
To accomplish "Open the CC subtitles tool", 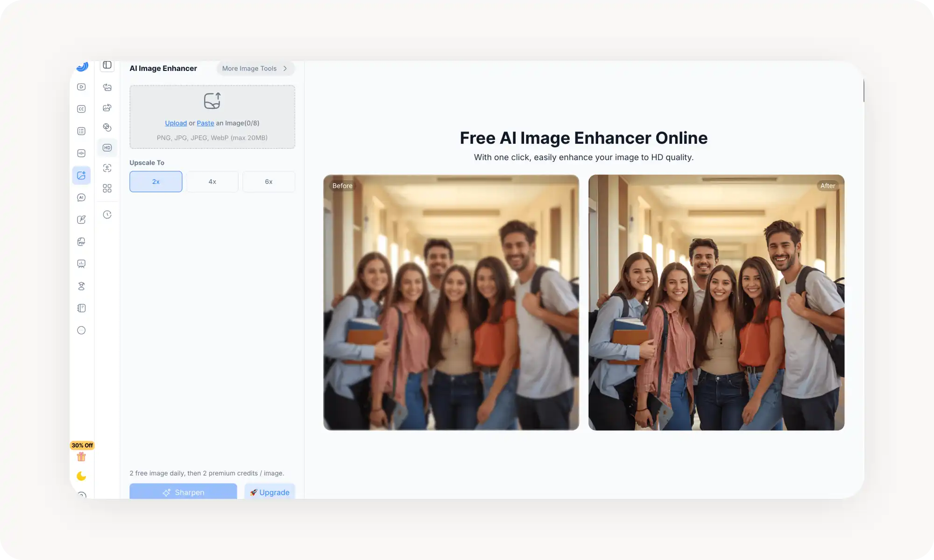I will pyautogui.click(x=81, y=109).
